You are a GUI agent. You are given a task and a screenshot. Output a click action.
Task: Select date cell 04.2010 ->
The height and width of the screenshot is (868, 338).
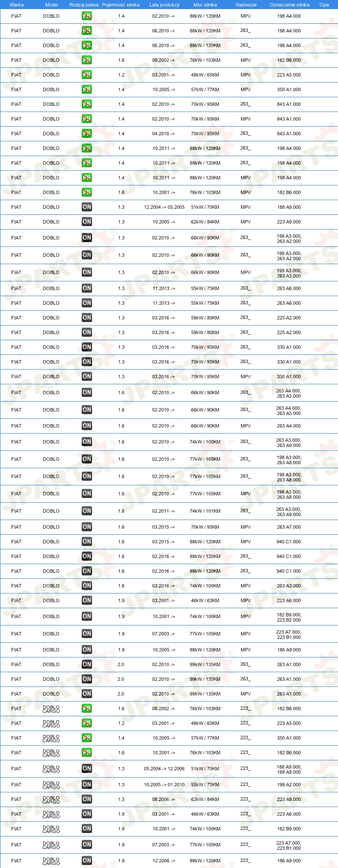click(x=164, y=134)
